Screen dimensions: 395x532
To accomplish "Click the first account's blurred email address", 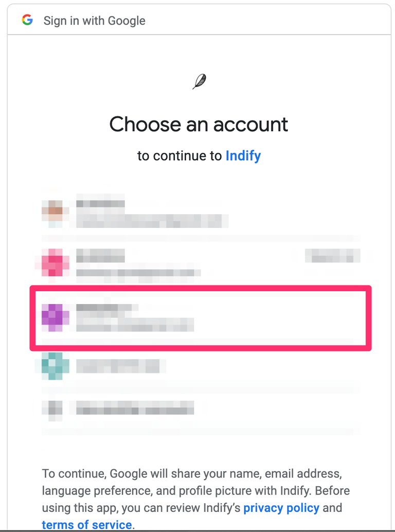I will [152, 221].
